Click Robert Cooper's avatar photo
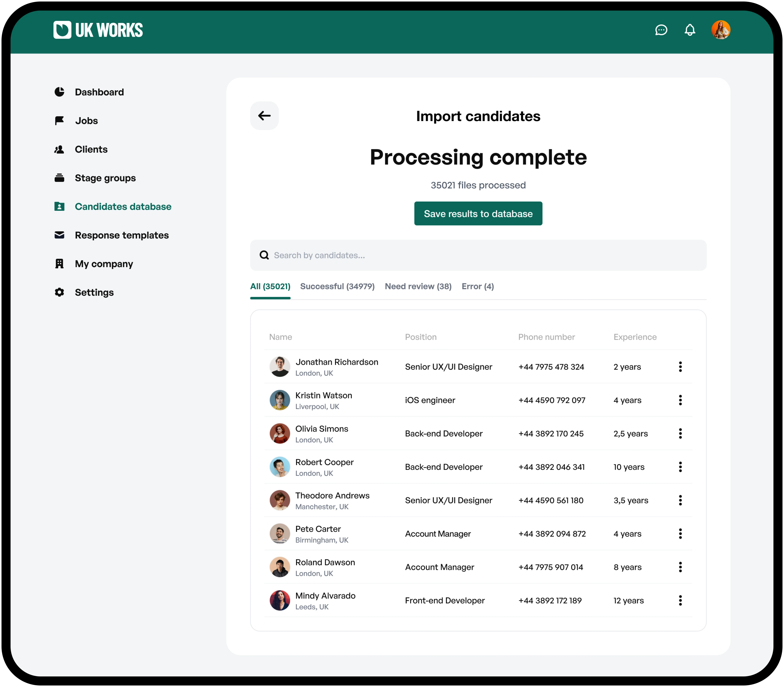Viewport: 784px width, 687px height. (x=280, y=467)
